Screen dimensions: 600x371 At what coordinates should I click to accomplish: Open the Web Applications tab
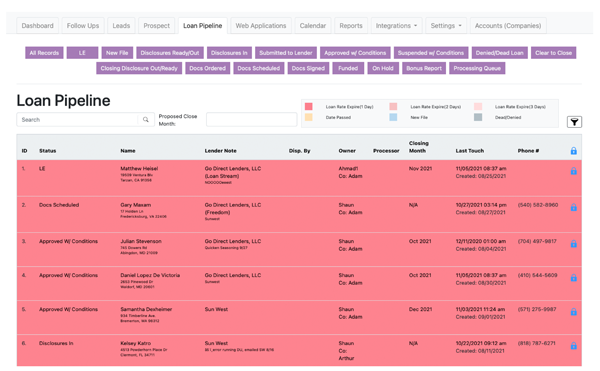[261, 26]
